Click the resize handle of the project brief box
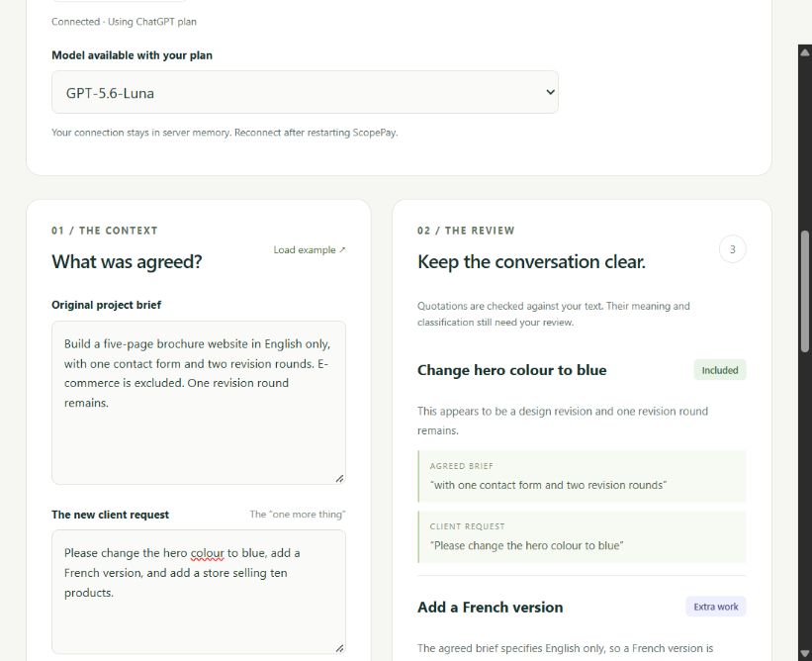Image resolution: width=812 pixels, height=661 pixels. pos(339,479)
